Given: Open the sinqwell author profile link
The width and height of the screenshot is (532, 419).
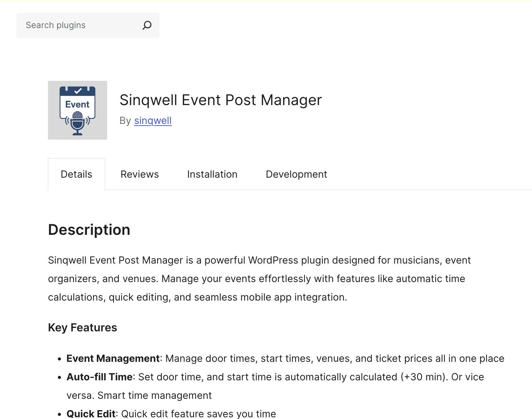Looking at the screenshot, I should click(x=153, y=120).
